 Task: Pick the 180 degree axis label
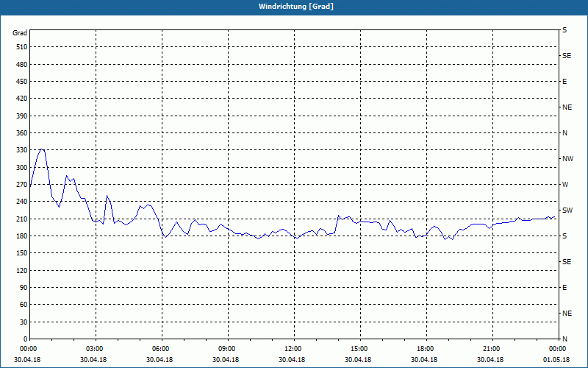tap(21, 236)
